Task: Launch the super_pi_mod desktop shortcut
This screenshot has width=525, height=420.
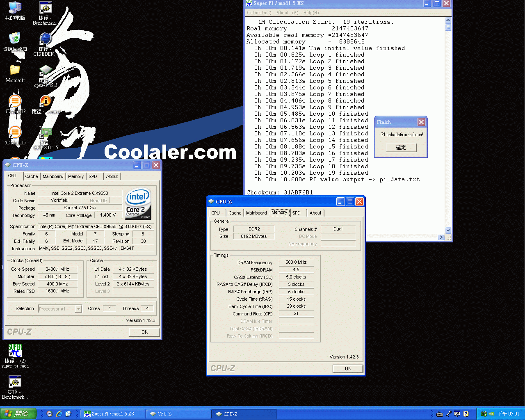Action: pos(15,356)
